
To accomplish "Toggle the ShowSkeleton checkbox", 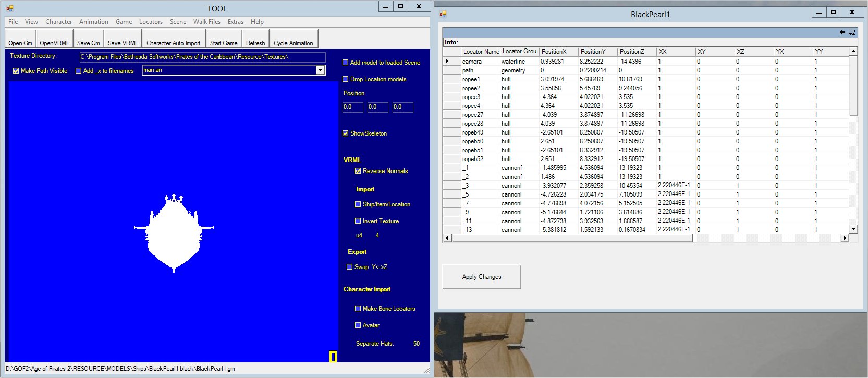I will (x=345, y=133).
